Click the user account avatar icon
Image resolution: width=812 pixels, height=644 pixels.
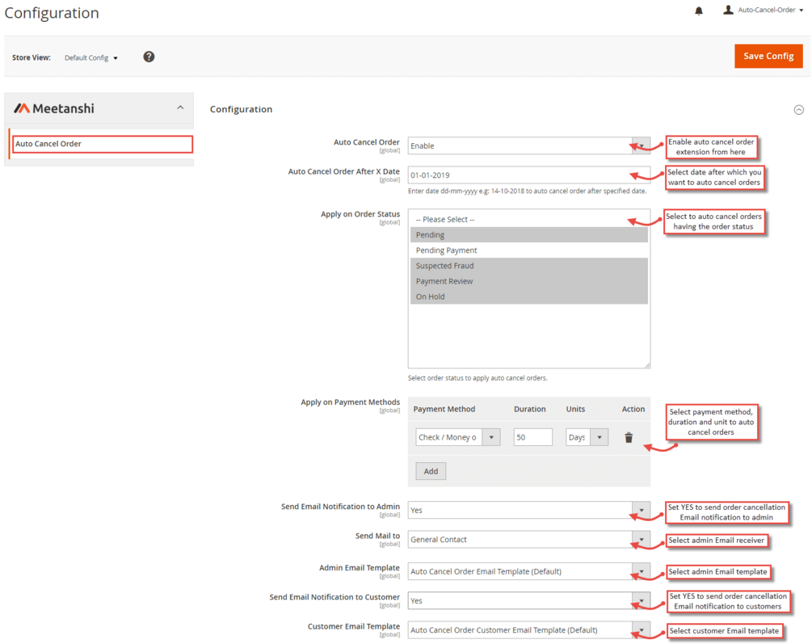(728, 10)
